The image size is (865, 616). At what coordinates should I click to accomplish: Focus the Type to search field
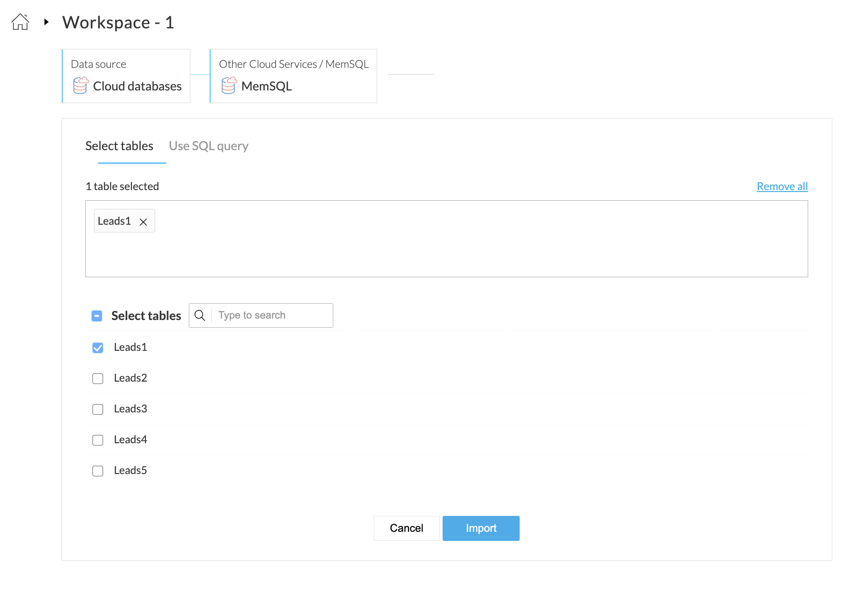click(x=273, y=315)
